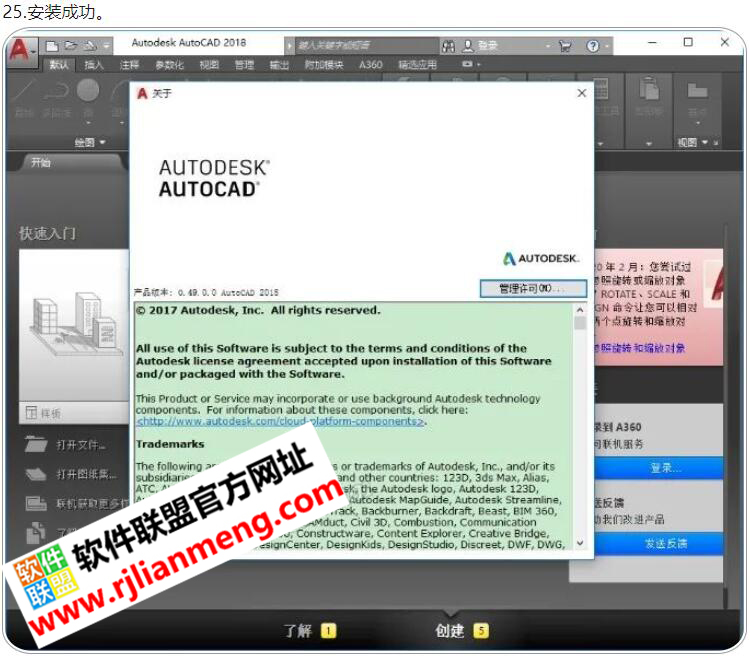Select the Line draw tool
The image size is (750, 658).
[25, 93]
